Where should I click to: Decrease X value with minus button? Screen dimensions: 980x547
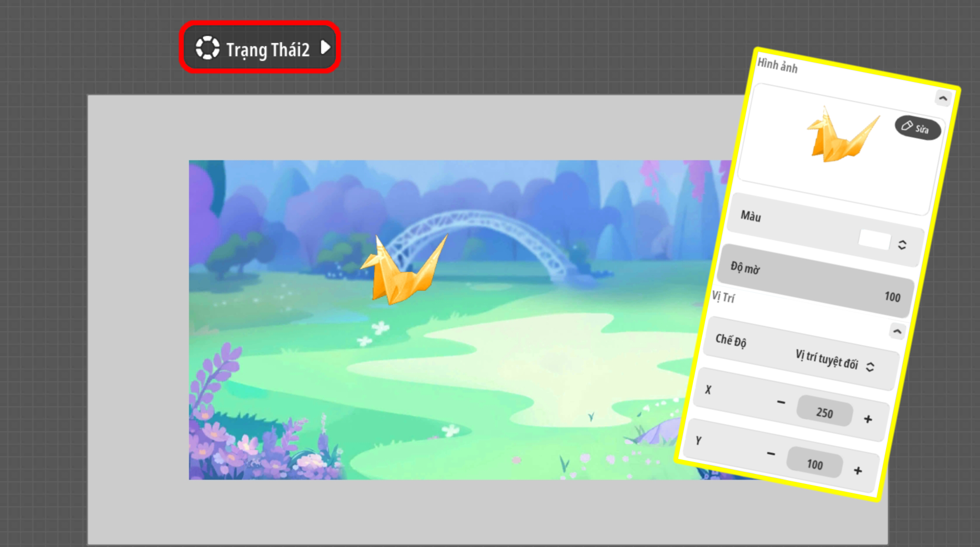click(780, 402)
